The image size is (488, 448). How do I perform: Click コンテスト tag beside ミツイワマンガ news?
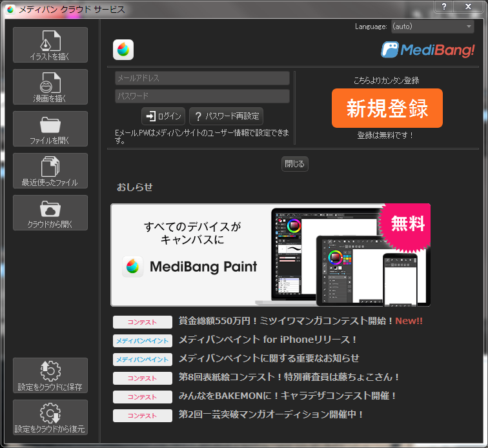click(143, 322)
